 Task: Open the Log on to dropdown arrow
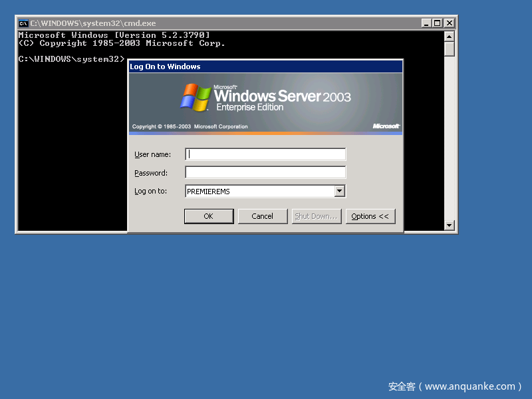pyautogui.click(x=339, y=191)
